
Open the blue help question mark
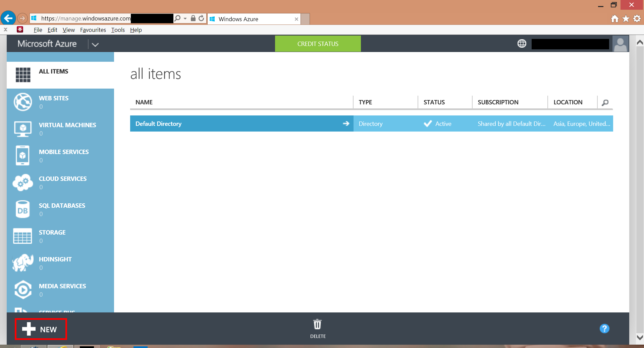604,329
